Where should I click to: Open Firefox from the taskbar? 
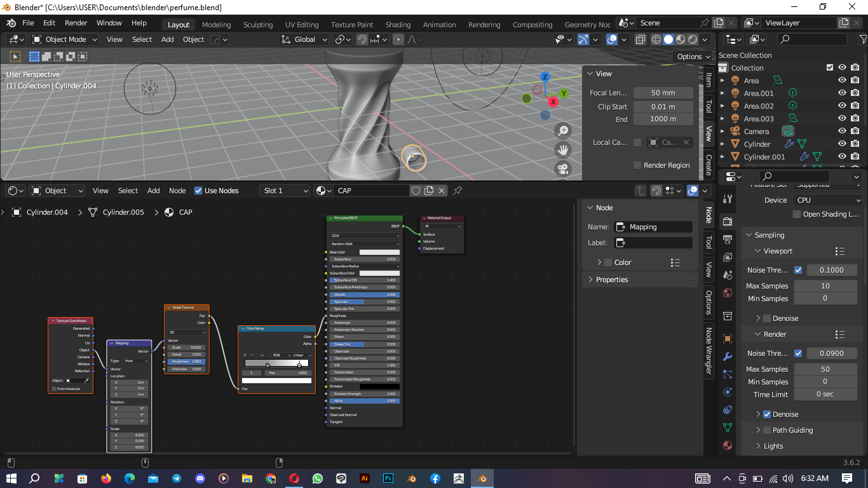[x=106, y=478]
